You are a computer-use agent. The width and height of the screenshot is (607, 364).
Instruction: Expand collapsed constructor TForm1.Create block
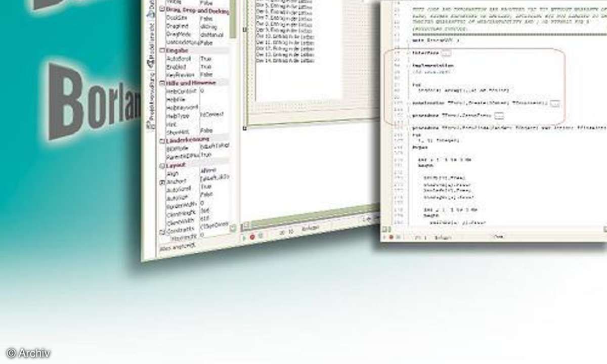[555, 104]
